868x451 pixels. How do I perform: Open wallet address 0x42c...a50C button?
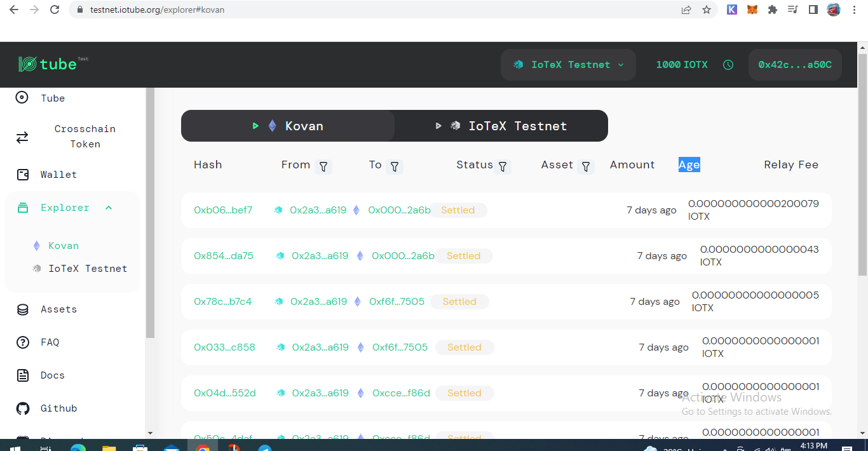795,65
